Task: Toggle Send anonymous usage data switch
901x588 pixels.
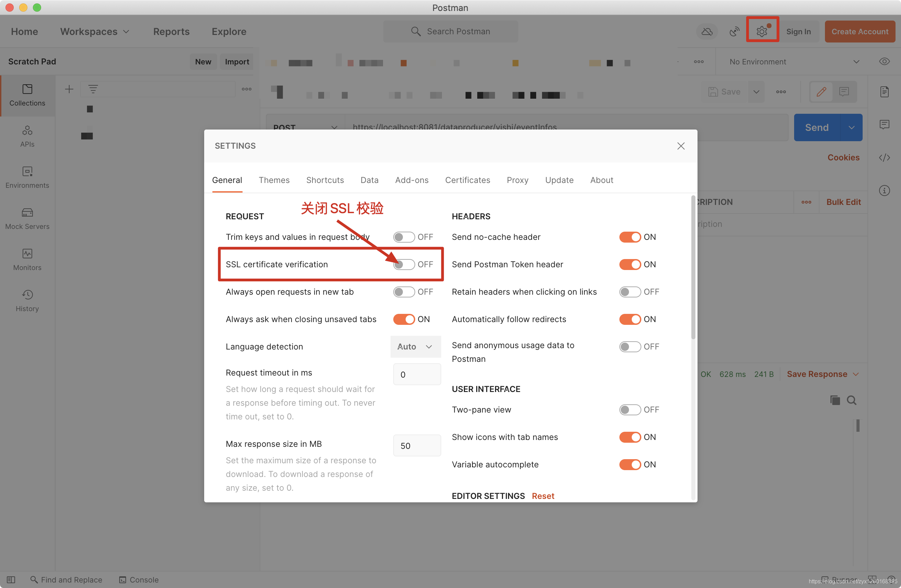Action: point(630,346)
